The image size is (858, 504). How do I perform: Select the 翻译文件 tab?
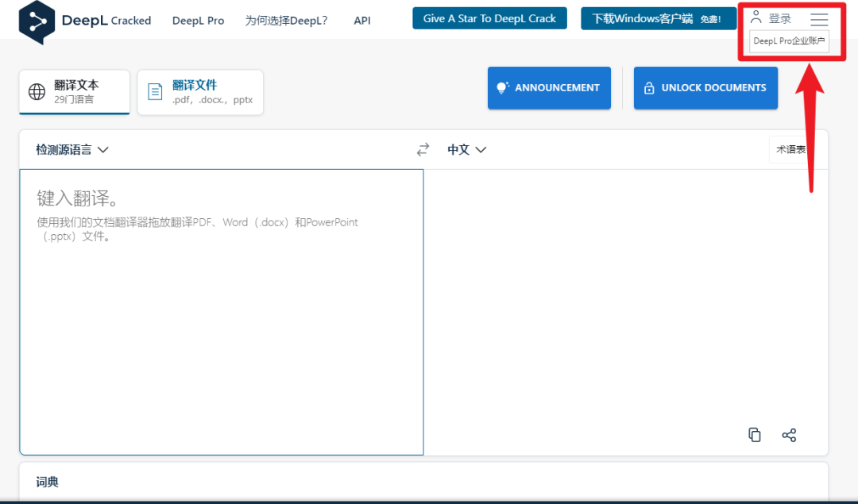pyautogui.click(x=200, y=92)
